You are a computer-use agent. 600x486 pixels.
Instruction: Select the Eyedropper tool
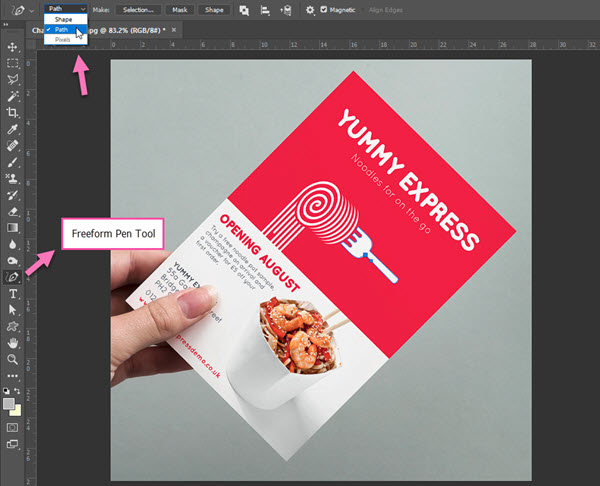coord(12,129)
